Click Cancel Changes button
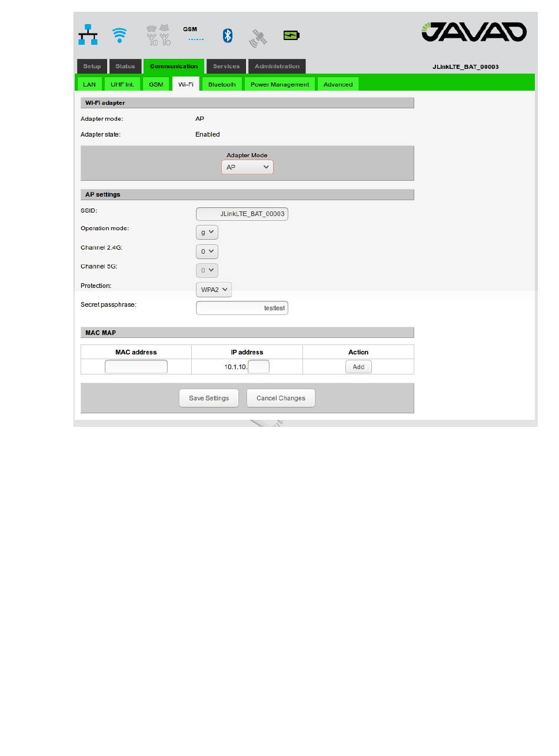Image resolution: width=559 pixels, height=756 pixels. coord(281,398)
